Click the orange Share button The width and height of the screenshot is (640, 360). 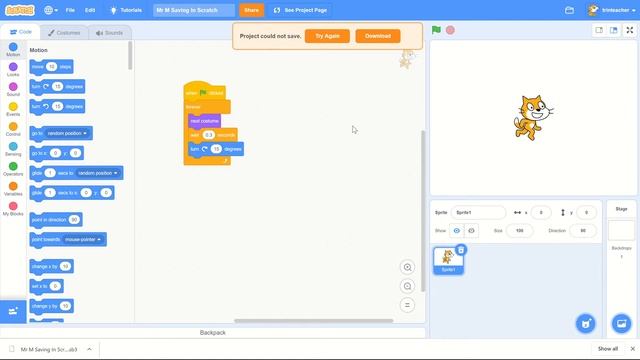(x=251, y=10)
